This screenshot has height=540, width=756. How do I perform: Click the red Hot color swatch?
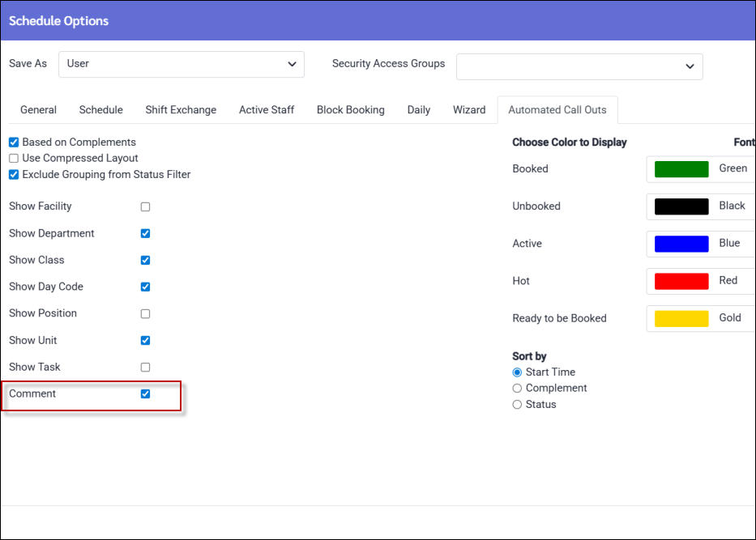(681, 281)
